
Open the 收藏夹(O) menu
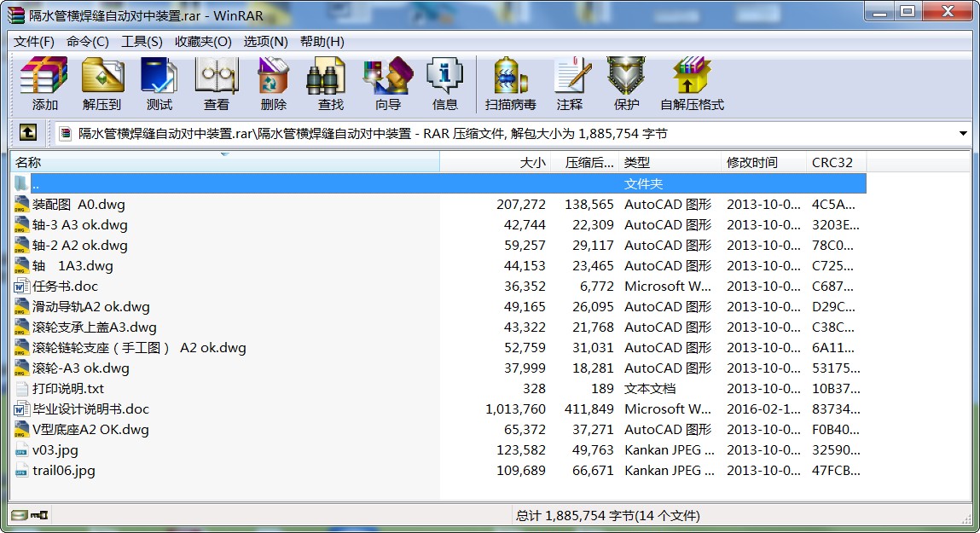pos(203,41)
